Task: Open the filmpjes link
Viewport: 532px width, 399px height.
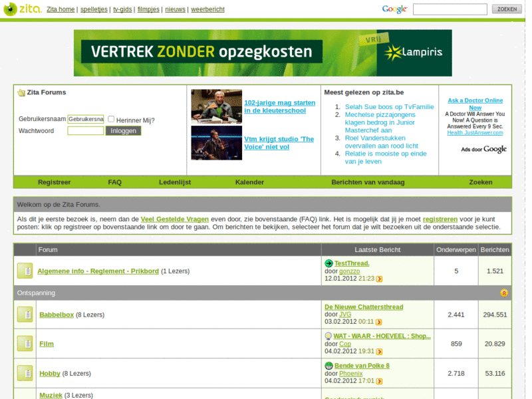Action: tap(148, 9)
